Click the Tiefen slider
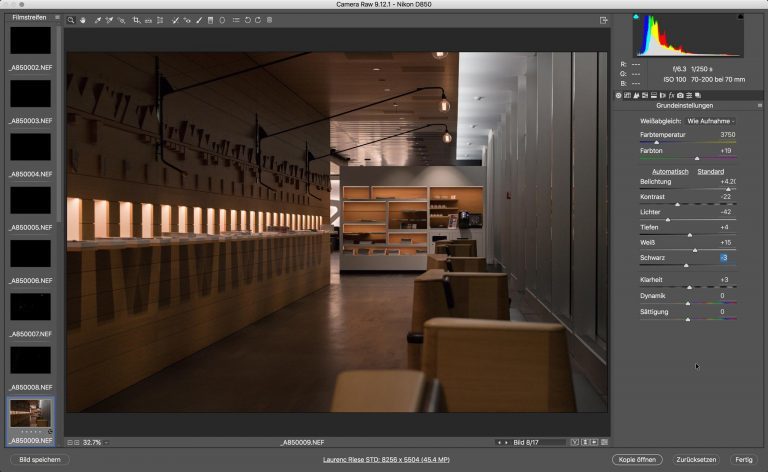Screen dimensions: 768x472 (688, 235)
